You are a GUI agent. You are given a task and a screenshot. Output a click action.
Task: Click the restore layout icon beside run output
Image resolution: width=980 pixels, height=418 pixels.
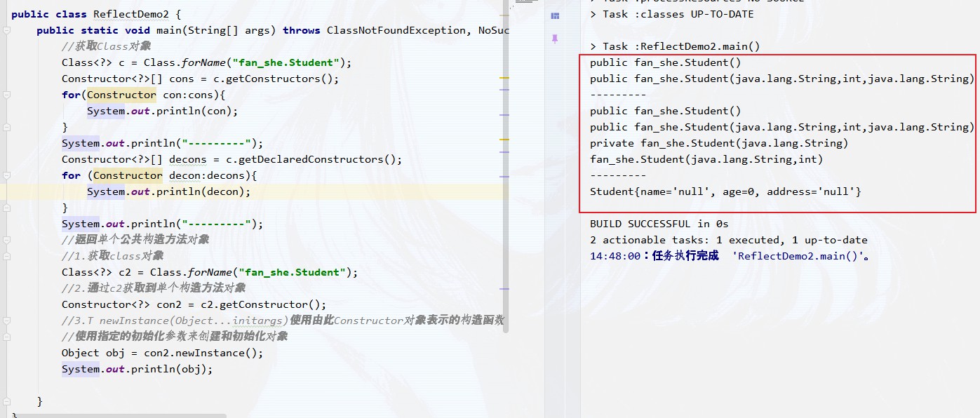click(555, 15)
